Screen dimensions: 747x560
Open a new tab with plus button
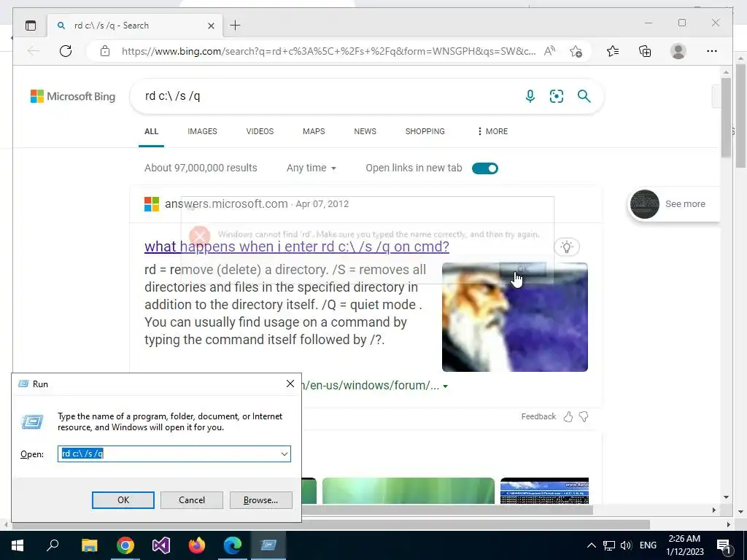pos(236,26)
